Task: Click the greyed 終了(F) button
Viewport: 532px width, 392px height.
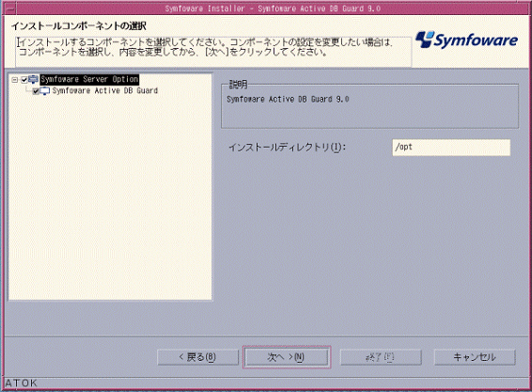Action: coord(381,357)
